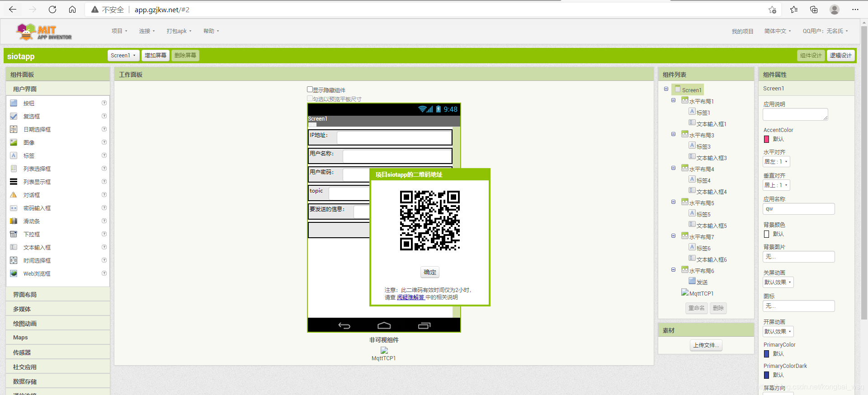Expand the 界面布局 palette section
Screen dimensions: 868x395
click(58, 295)
